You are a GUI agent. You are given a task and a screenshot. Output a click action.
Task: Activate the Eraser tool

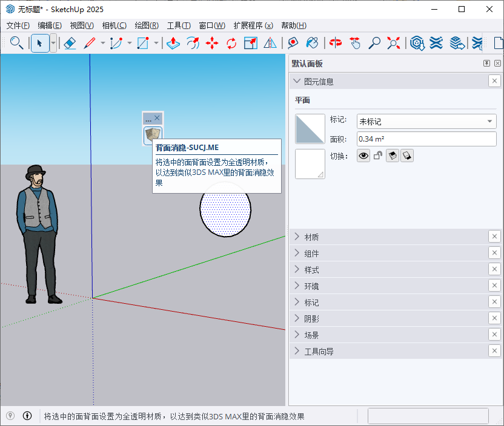69,43
